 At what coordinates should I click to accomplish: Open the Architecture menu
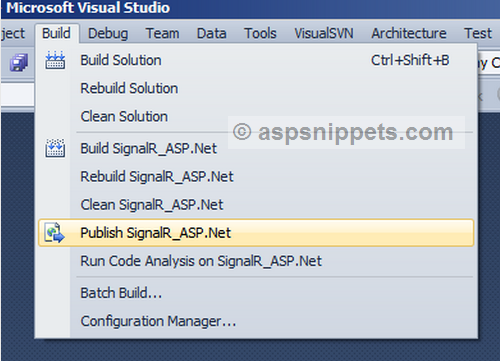409,33
